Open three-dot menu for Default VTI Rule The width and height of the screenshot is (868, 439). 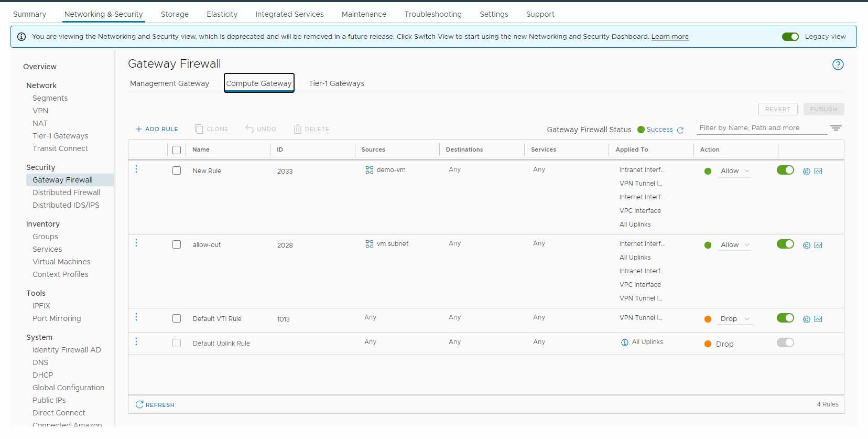click(x=136, y=317)
